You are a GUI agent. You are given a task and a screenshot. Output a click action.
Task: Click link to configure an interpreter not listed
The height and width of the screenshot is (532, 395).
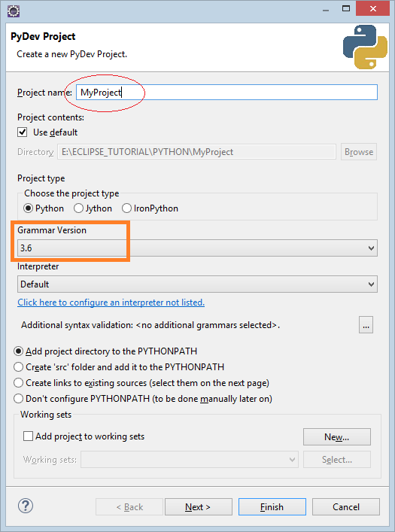[x=111, y=302]
